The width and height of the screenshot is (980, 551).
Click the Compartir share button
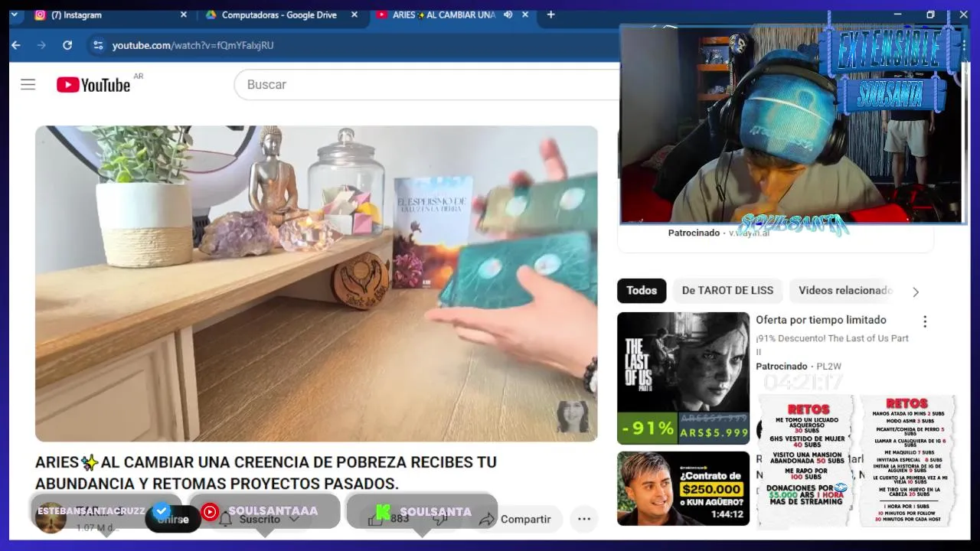[x=517, y=519]
